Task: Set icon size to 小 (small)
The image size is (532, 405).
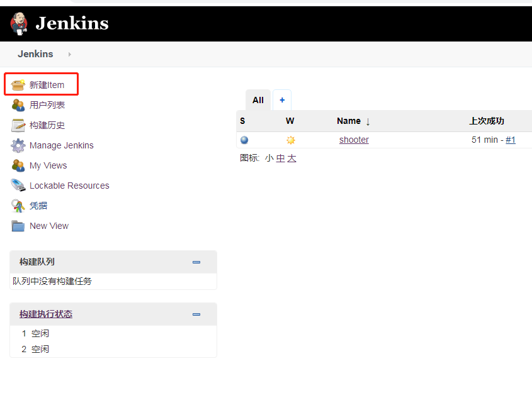Action: [x=269, y=158]
